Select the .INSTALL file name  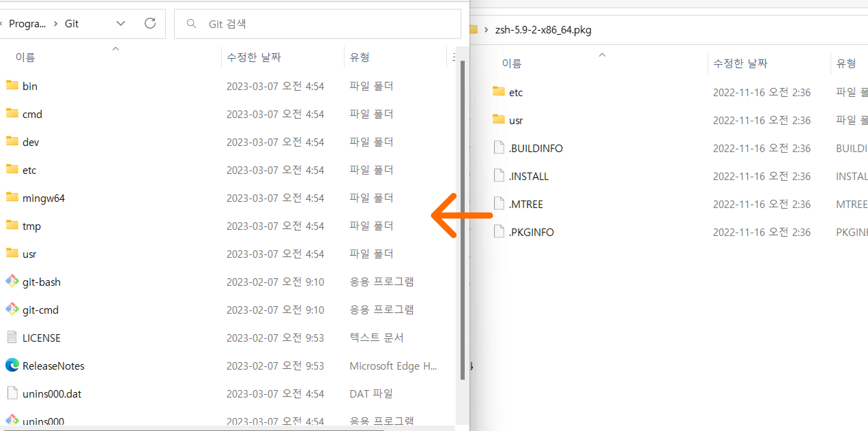pyautogui.click(x=529, y=176)
